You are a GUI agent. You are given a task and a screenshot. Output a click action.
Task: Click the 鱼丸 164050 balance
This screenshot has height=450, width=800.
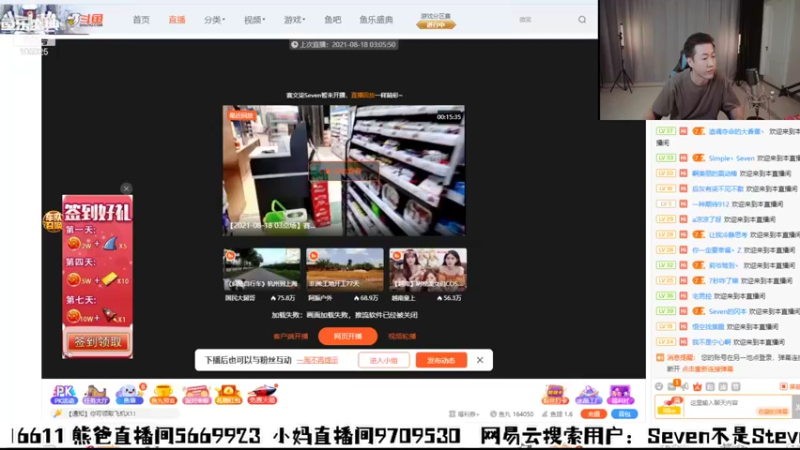(x=512, y=414)
